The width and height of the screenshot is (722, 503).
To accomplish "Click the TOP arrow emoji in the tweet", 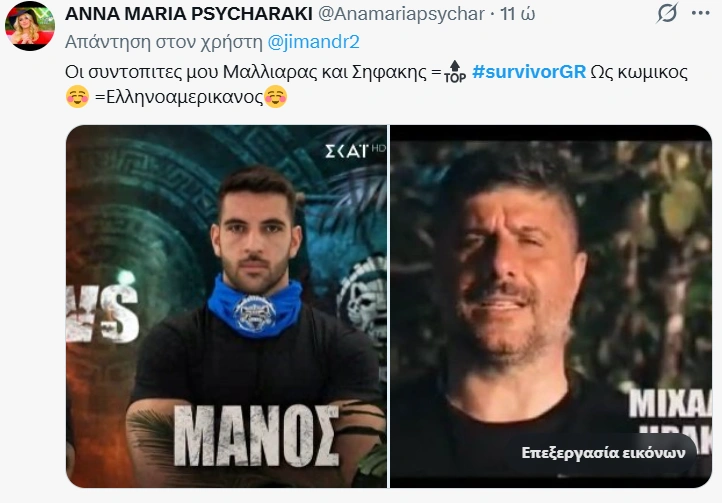I will [x=455, y=72].
